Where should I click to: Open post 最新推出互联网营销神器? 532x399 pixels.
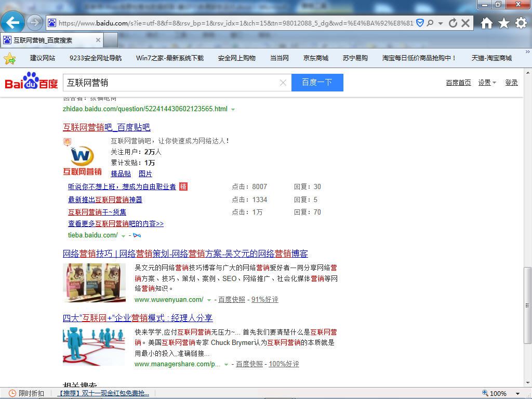point(105,199)
